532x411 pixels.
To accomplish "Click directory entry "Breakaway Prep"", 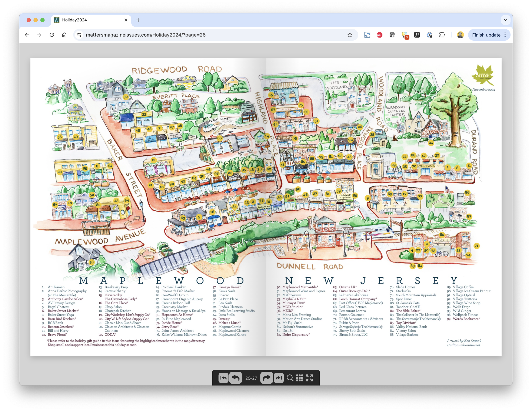I will point(116,287).
